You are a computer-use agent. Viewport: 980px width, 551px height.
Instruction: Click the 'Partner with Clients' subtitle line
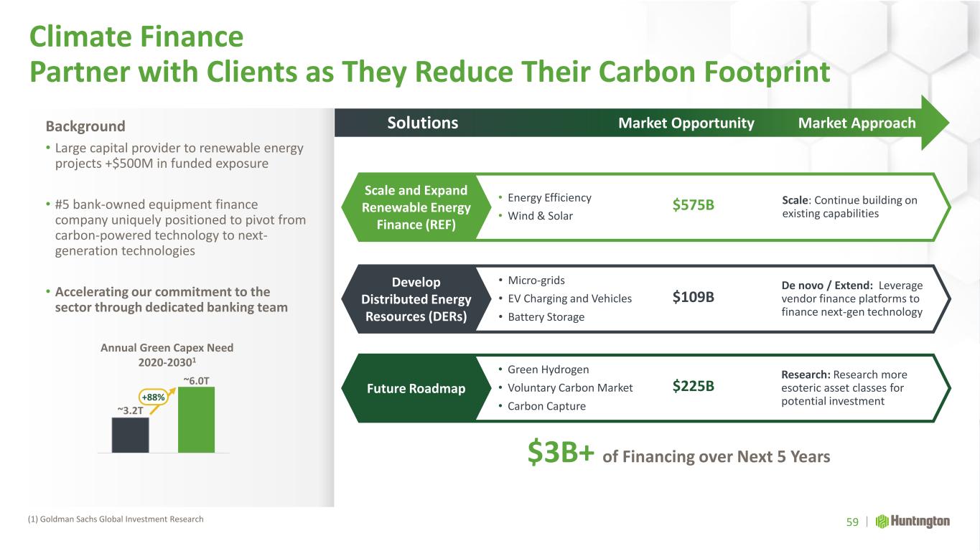(429, 72)
